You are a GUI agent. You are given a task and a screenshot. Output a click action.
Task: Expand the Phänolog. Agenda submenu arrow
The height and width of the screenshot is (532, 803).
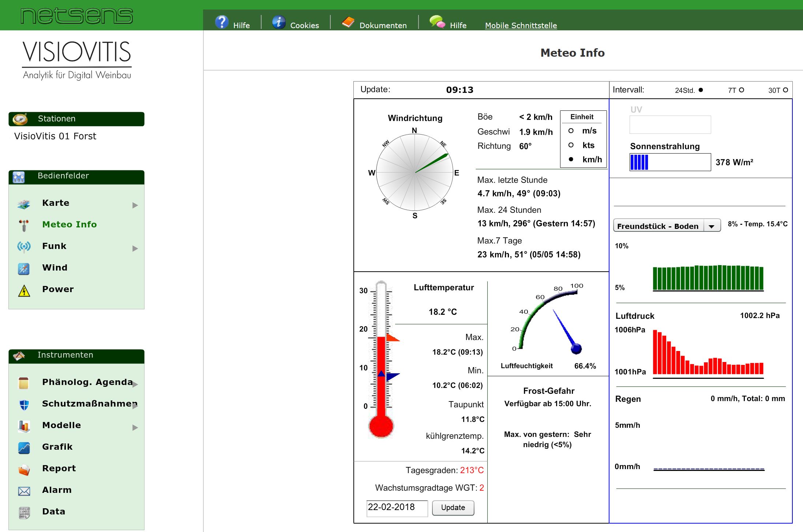pos(135,384)
